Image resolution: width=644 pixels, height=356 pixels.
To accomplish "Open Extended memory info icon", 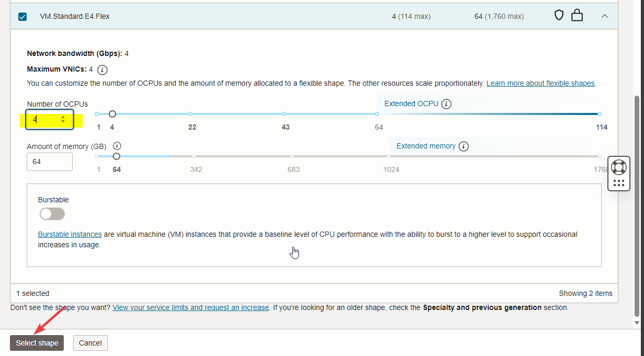I will 464,146.
